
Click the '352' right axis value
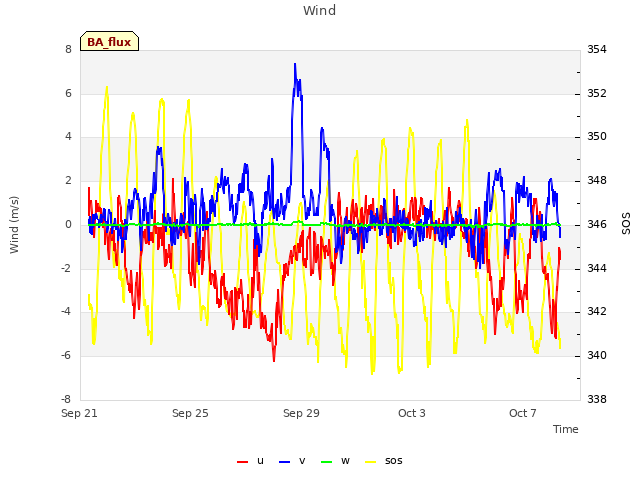pos(597,93)
